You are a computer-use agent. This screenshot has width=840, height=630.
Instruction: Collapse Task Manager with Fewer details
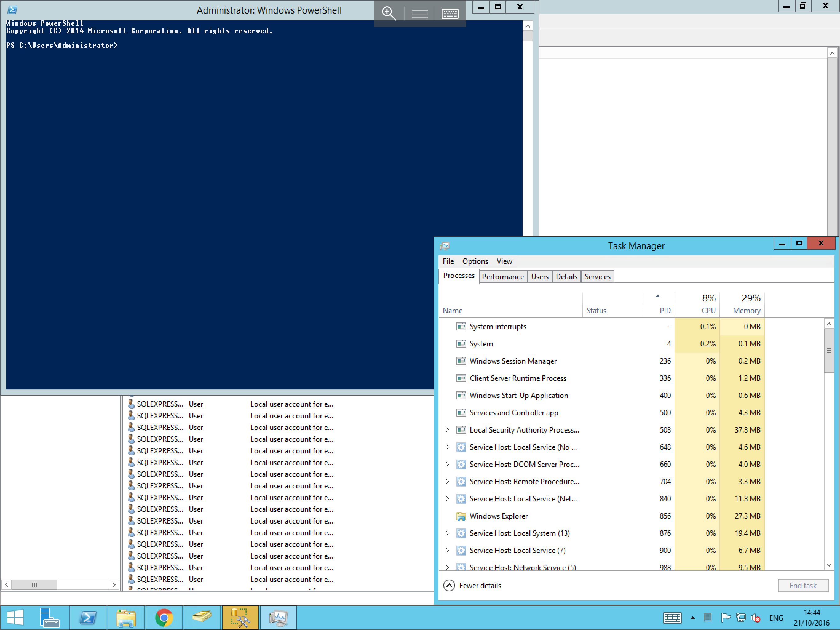472,585
